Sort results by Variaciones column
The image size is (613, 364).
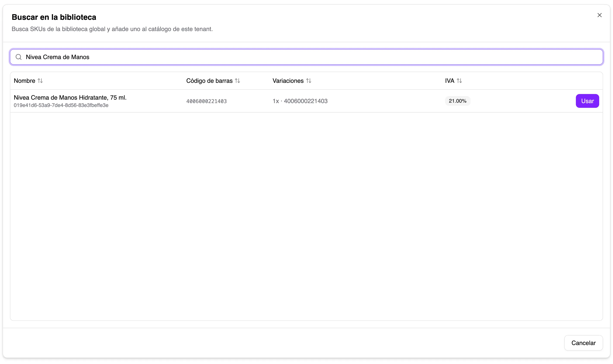309,81
